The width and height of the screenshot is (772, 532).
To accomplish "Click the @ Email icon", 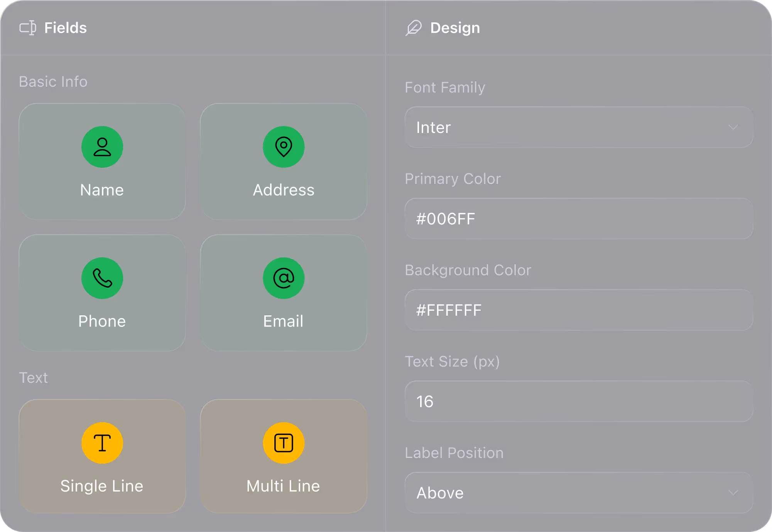I will click(284, 278).
